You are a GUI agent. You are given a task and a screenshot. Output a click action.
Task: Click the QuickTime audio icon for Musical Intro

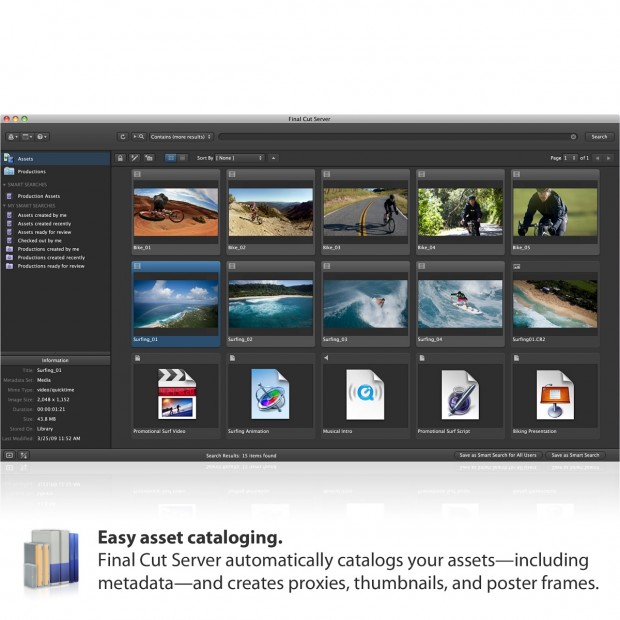pyautogui.click(x=365, y=395)
